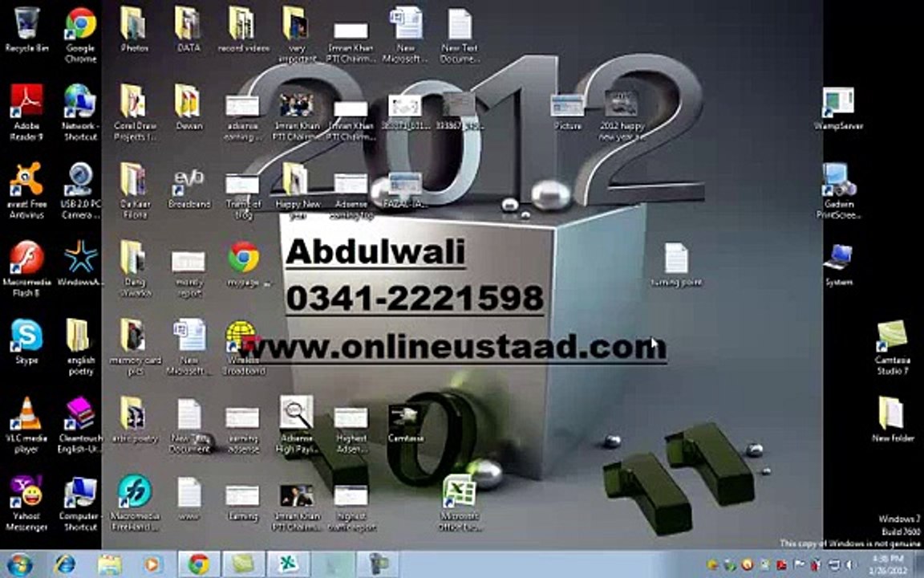
Task: Open the DATA folder
Action: click(x=188, y=30)
